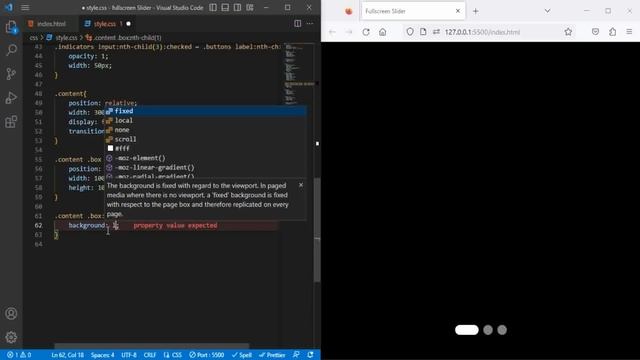Image resolution: width=640 pixels, height=360 pixels.
Task: Click the unsaved dot on style.css tab
Action: [129, 24]
